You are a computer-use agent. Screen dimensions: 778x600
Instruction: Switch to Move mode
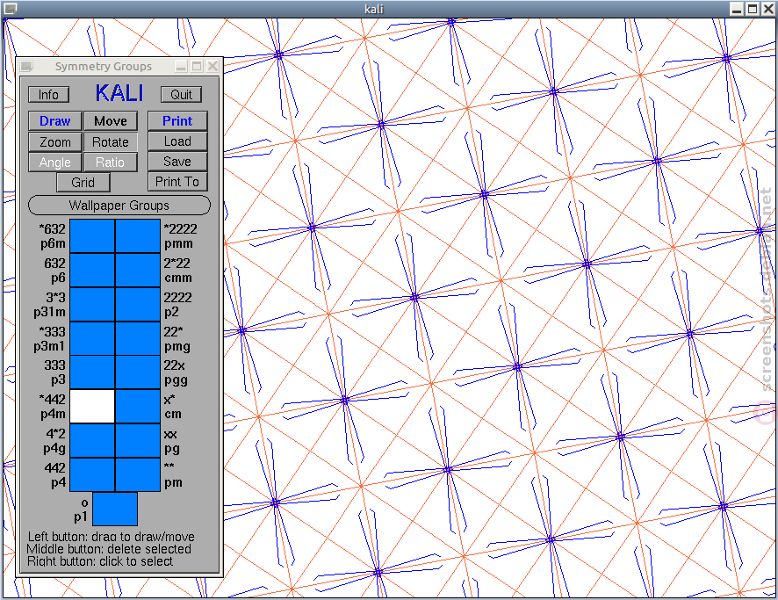click(110, 121)
